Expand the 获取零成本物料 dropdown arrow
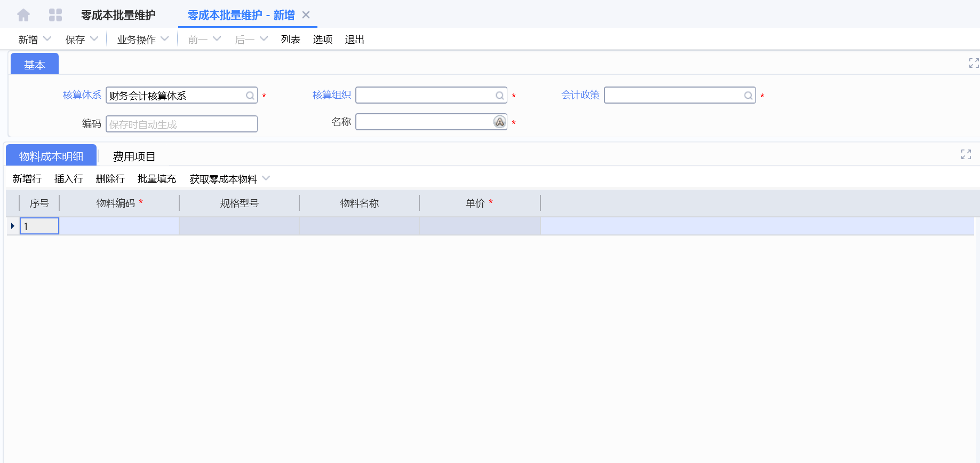980x463 pixels. (266, 178)
